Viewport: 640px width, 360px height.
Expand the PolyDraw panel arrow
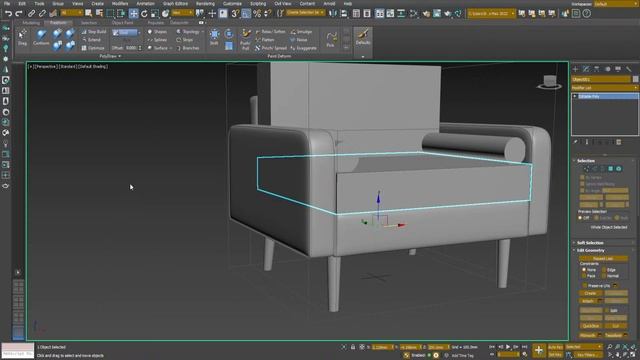coord(120,56)
